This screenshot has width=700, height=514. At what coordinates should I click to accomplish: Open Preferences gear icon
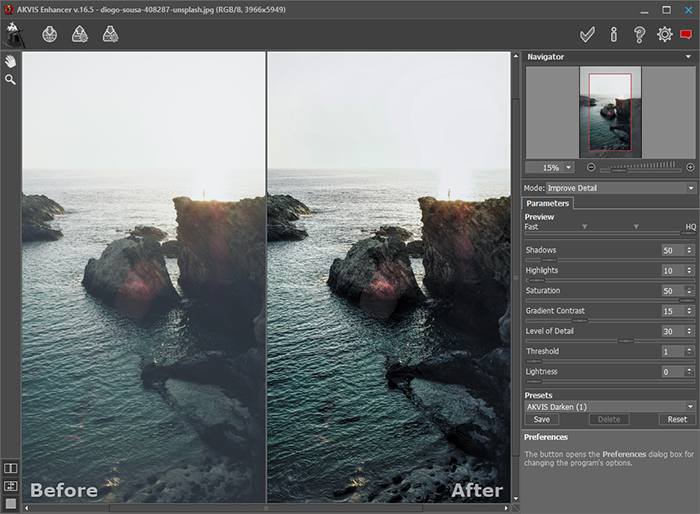coord(664,34)
